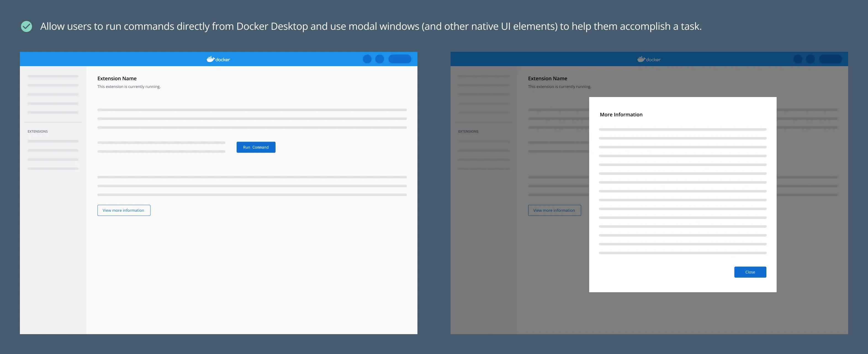The image size is (868, 354).
Task: Click first round header icon in left window
Action: [x=367, y=59]
